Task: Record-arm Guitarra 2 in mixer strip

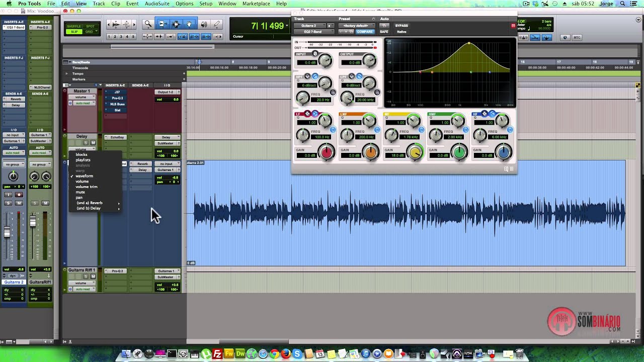Action: 19,195
